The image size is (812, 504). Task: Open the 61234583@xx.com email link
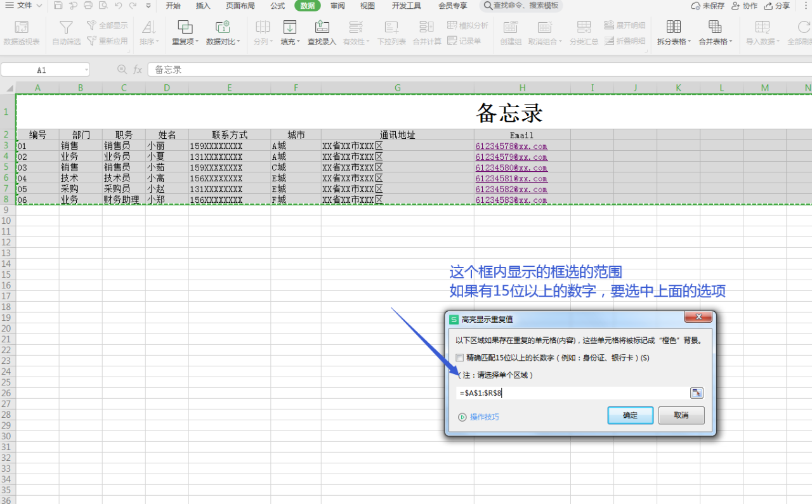point(511,200)
